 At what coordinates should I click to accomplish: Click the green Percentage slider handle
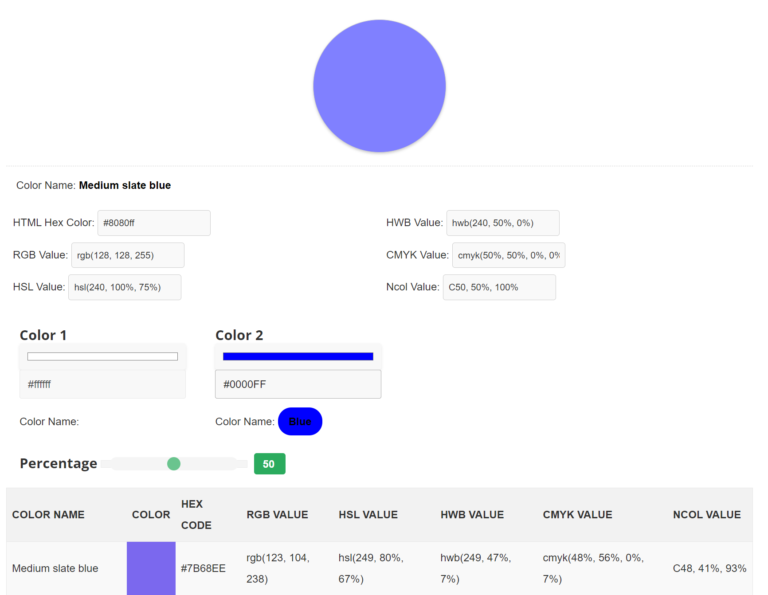(174, 463)
